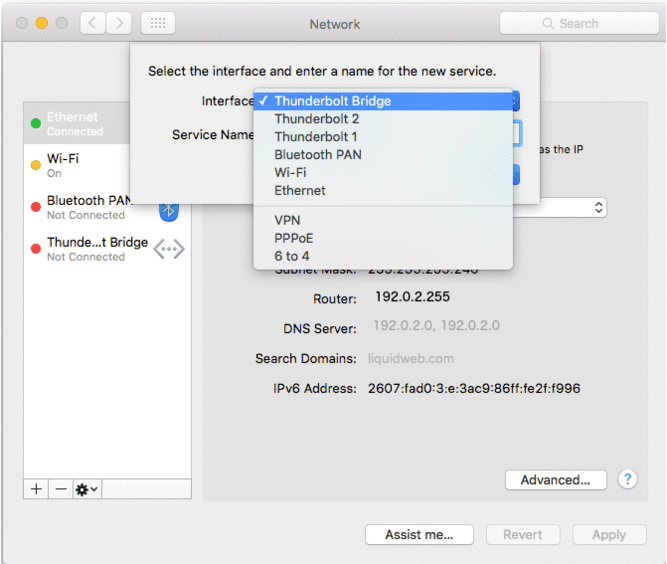Image resolution: width=667 pixels, height=564 pixels.
Task: Click the Assist me... button
Action: click(x=419, y=534)
